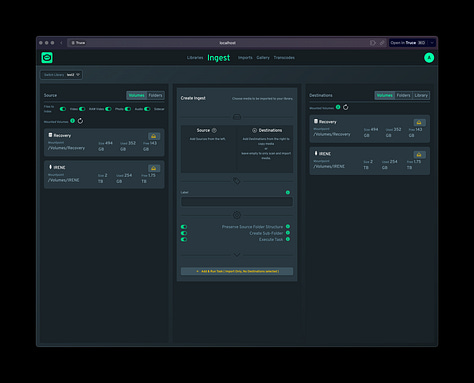474x383 pixels.
Task: Eject the IRENE volume in Source panel
Action: [x=154, y=168]
